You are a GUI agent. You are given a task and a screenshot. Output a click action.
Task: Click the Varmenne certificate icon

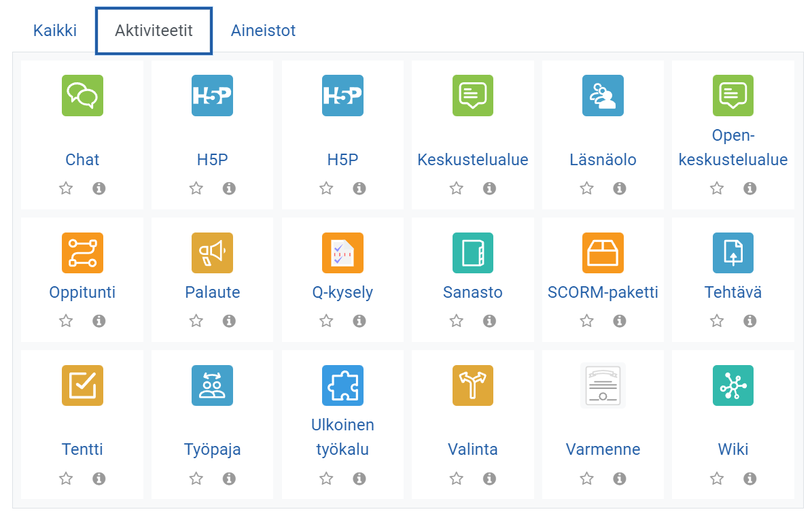(x=603, y=385)
